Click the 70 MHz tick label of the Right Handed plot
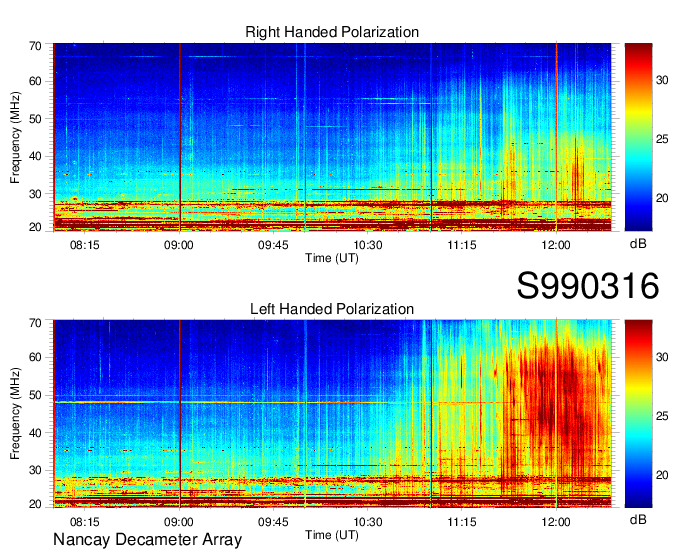 pos(35,46)
